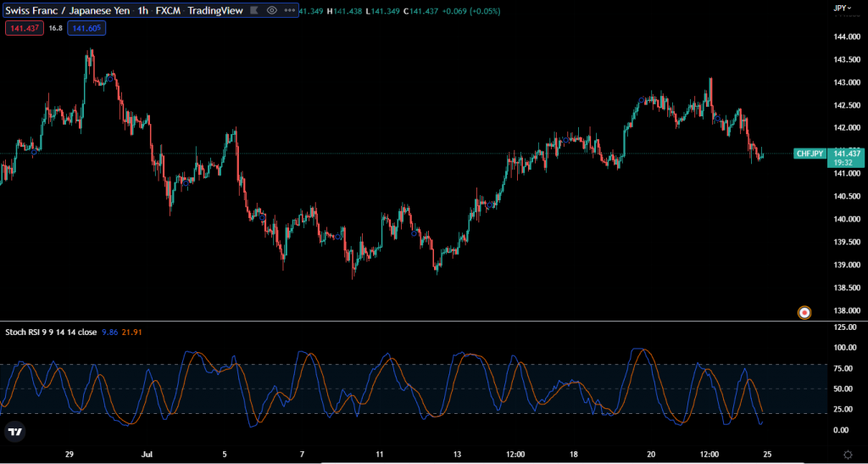Open the JPY currency dropdown
This screenshot has width=868, height=464.
843,8
